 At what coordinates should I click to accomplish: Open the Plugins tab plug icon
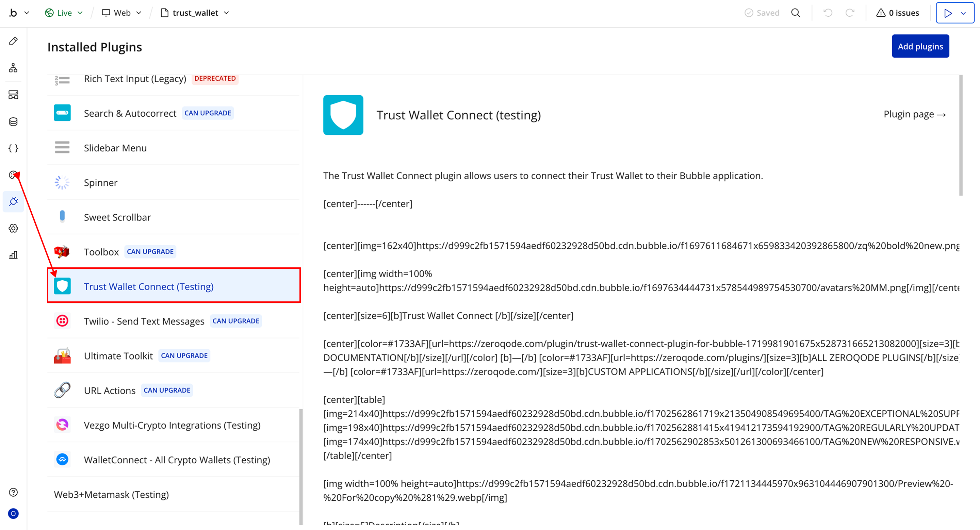tap(13, 201)
